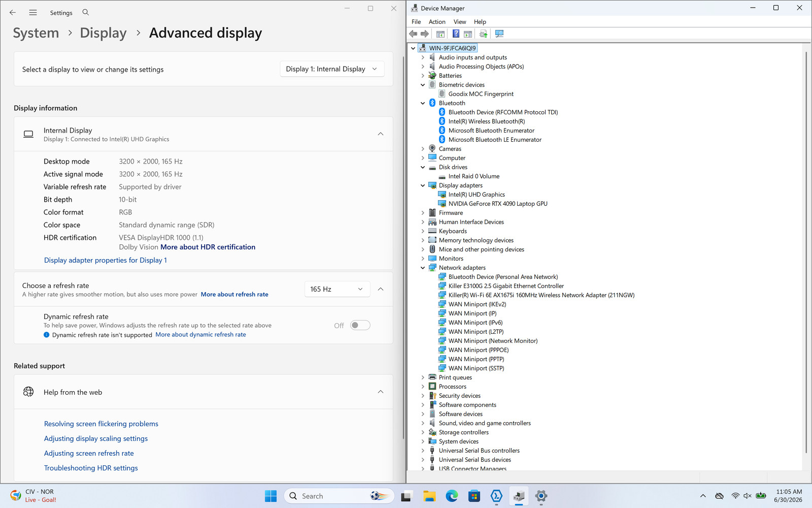The width and height of the screenshot is (812, 508).
Task: Open Adjusting display scaling settings link
Action: [x=96, y=438]
